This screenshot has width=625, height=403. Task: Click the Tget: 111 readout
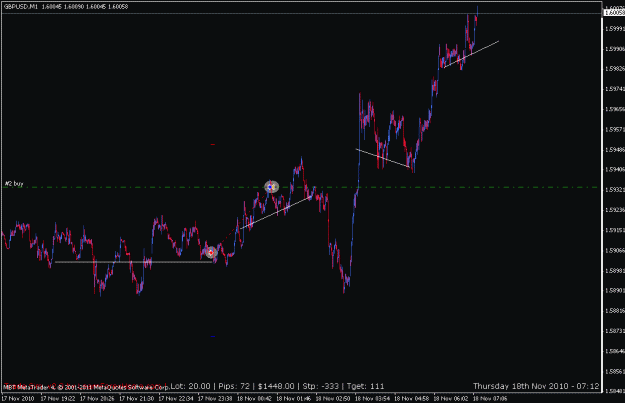[366, 386]
